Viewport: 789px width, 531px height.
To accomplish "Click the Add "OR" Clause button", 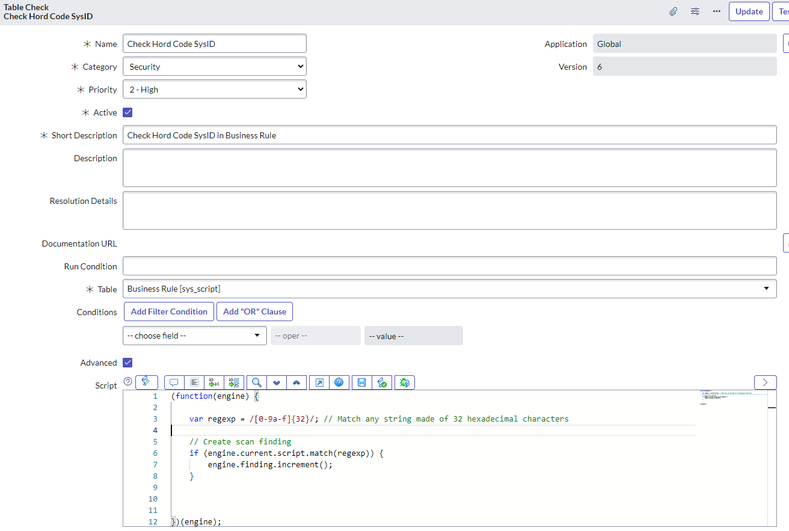I will [255, 312].
